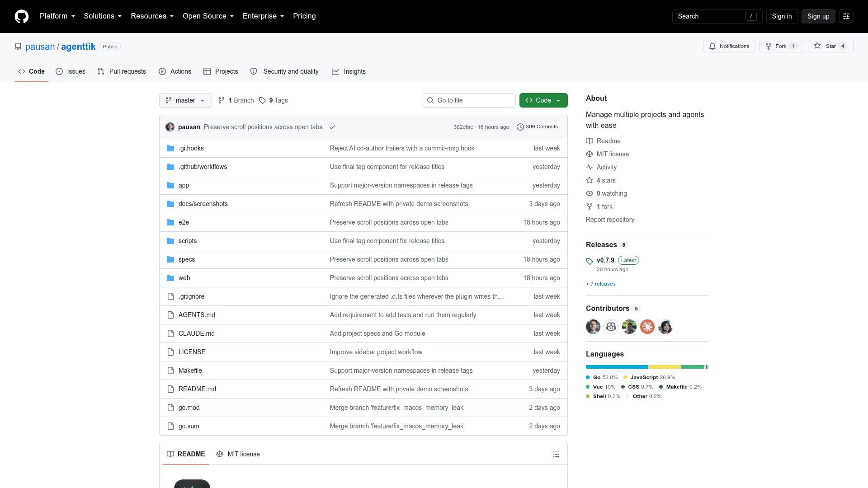The height and width of the screenshot is (488, 868).
Task: Click the Vue language color bar segment
Action: [693, 367]
